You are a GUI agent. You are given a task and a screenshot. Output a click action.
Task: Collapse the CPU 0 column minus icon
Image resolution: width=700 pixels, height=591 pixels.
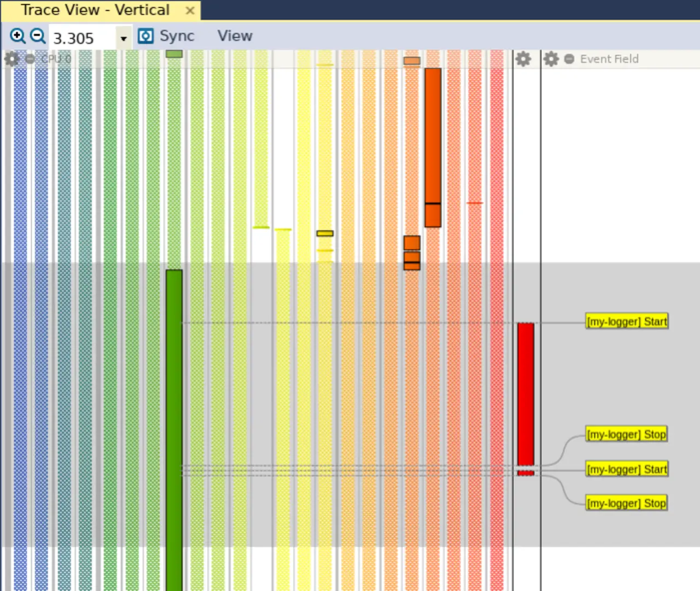point(30,58)
